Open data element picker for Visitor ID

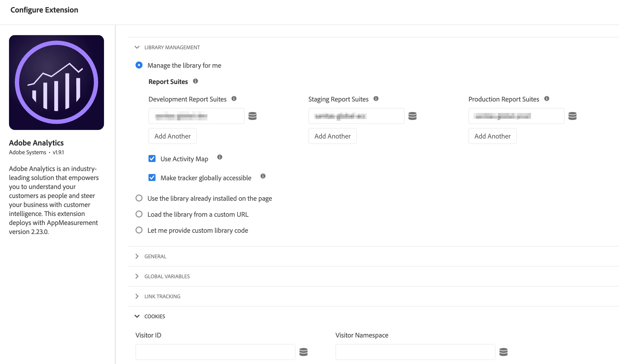pos(303,352)
